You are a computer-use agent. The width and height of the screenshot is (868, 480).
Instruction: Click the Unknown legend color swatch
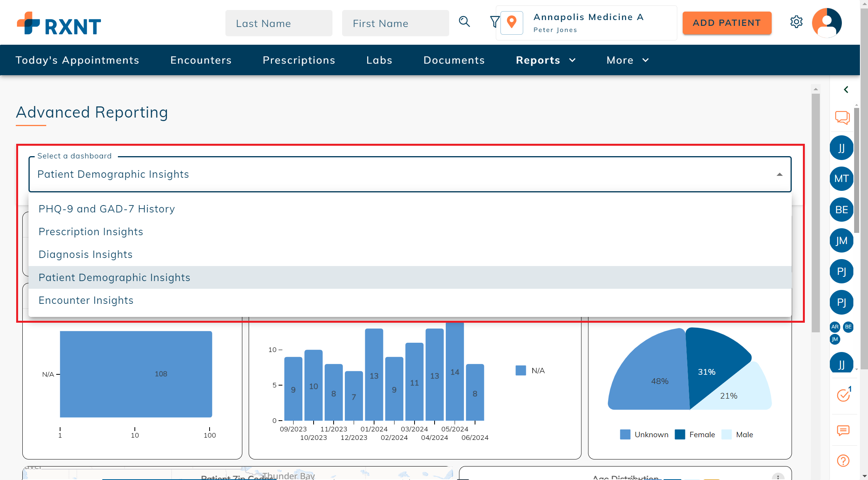(625, 435)
